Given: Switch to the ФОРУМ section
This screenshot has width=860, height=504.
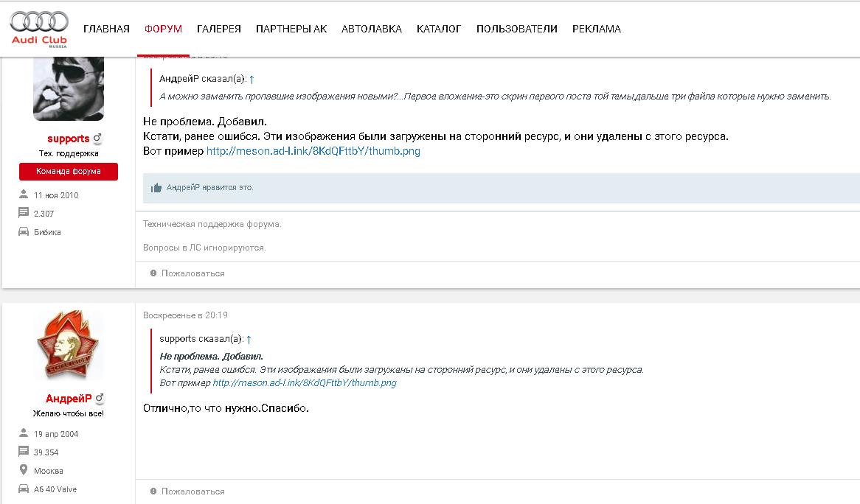Looking at the screenshot, I should (163, 29).
